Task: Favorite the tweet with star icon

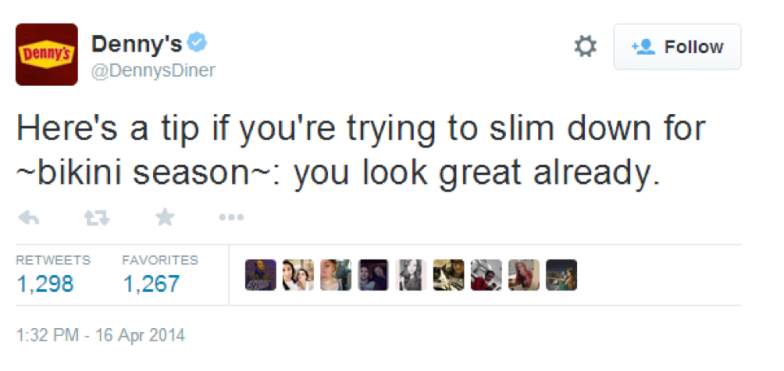Action: click(x=164, y=217)
